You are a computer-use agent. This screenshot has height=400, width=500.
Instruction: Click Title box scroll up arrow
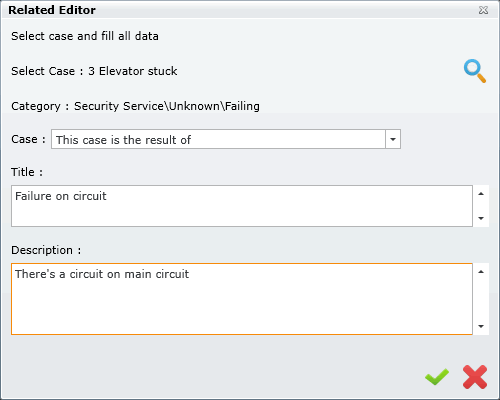click(481, 194)
